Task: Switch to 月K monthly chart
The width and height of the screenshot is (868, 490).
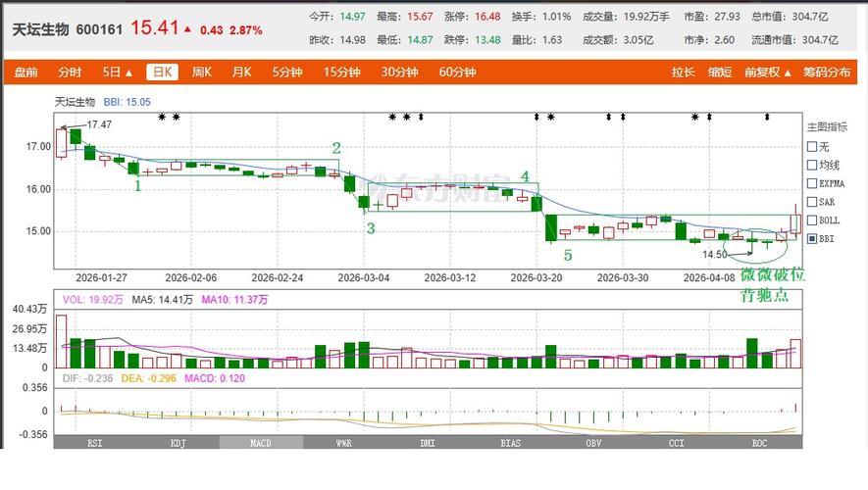Action: point(241,73)
